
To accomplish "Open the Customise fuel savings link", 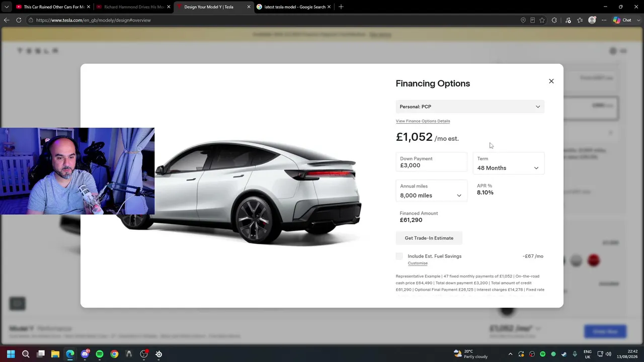I will [418, 263].
